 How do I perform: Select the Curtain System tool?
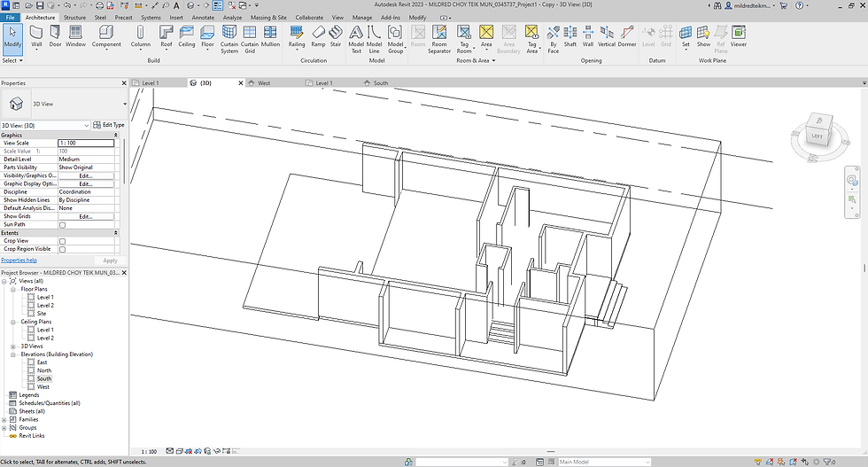(229, 39)
